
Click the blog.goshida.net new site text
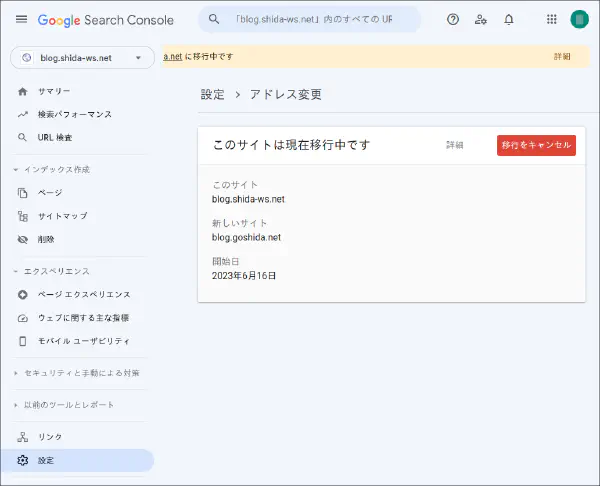click(x=246, y=237)
